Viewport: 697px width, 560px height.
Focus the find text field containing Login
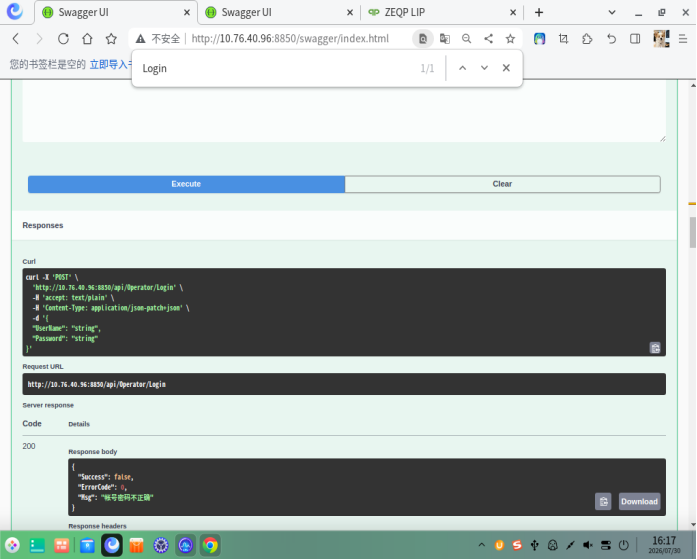click(x=276, y=68)
